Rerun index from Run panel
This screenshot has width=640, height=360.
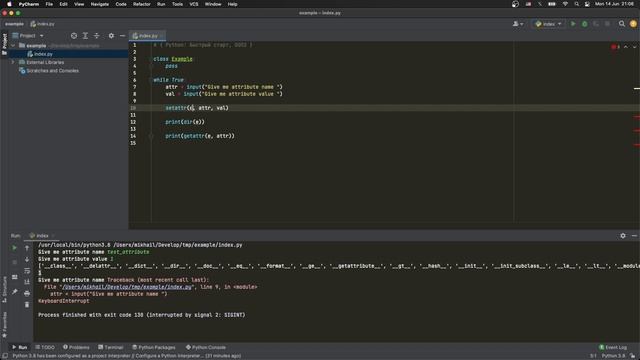click(x=14, y=248)
